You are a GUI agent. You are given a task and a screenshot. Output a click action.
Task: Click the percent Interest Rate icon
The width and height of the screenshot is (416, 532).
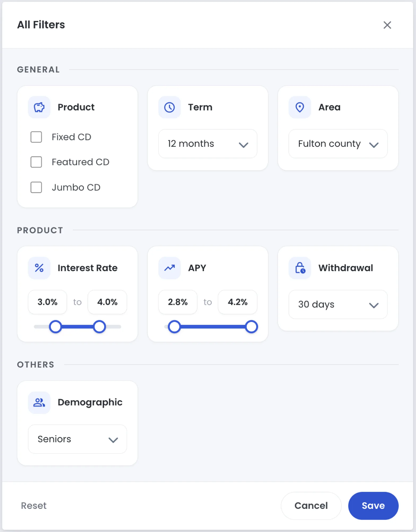(39, 268)
